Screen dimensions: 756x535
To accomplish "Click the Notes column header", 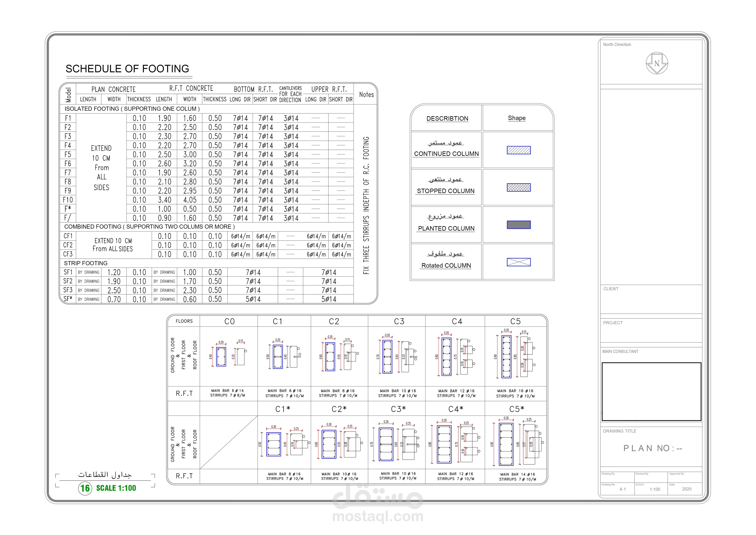I will pos(366,95).
